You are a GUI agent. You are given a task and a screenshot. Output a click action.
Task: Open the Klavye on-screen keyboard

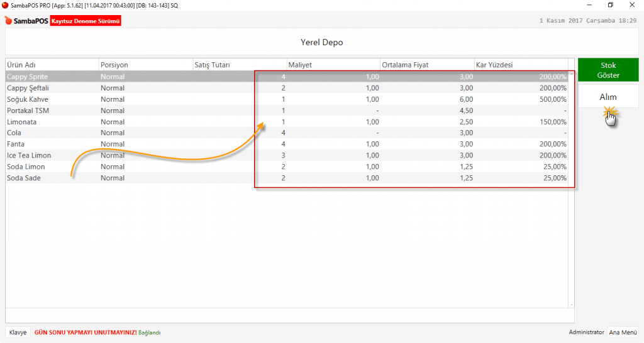click(18, 332)
